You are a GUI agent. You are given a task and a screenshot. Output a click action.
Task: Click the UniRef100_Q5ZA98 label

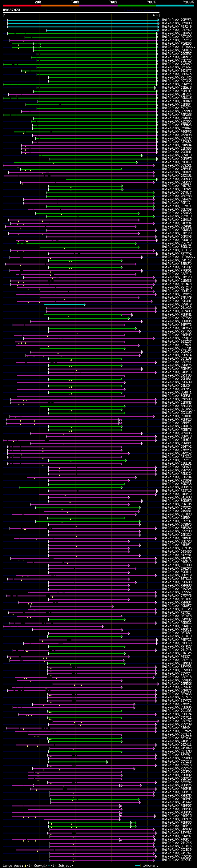point(177,135)
